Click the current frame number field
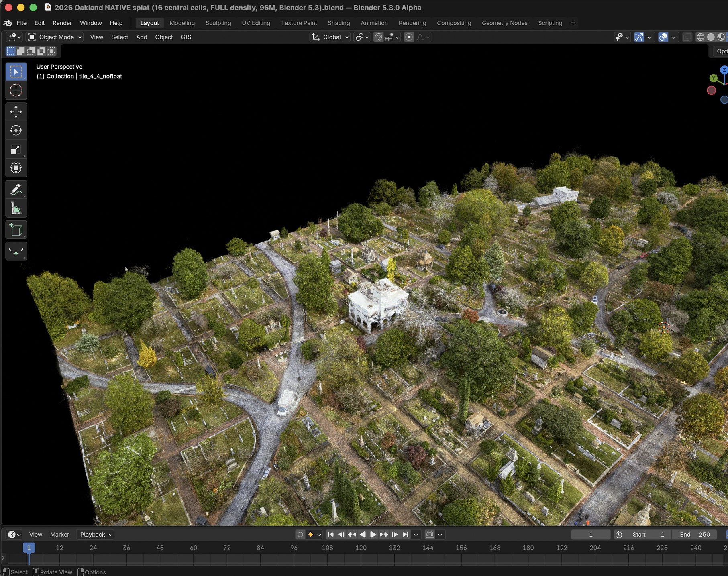 click(591, 535)
